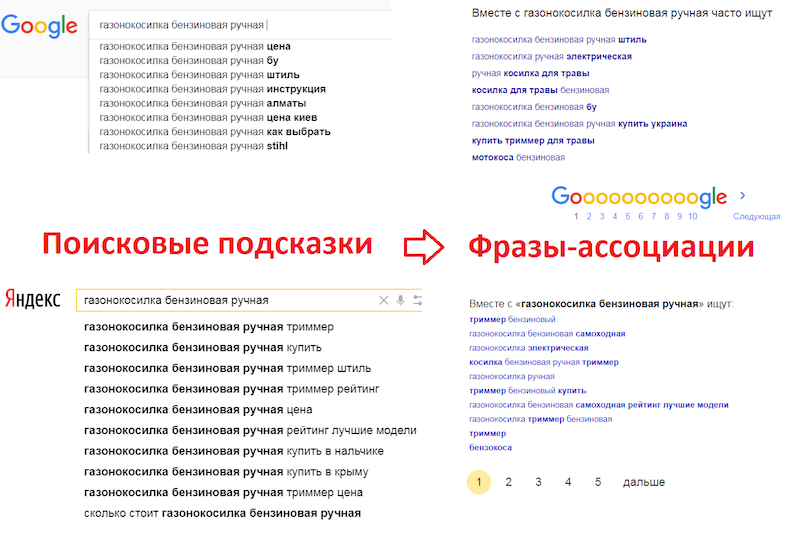Viewport: 800px width, 539px height.
Task: Open related search 'мотокоса бензиновая'
Action: [518, 158]
